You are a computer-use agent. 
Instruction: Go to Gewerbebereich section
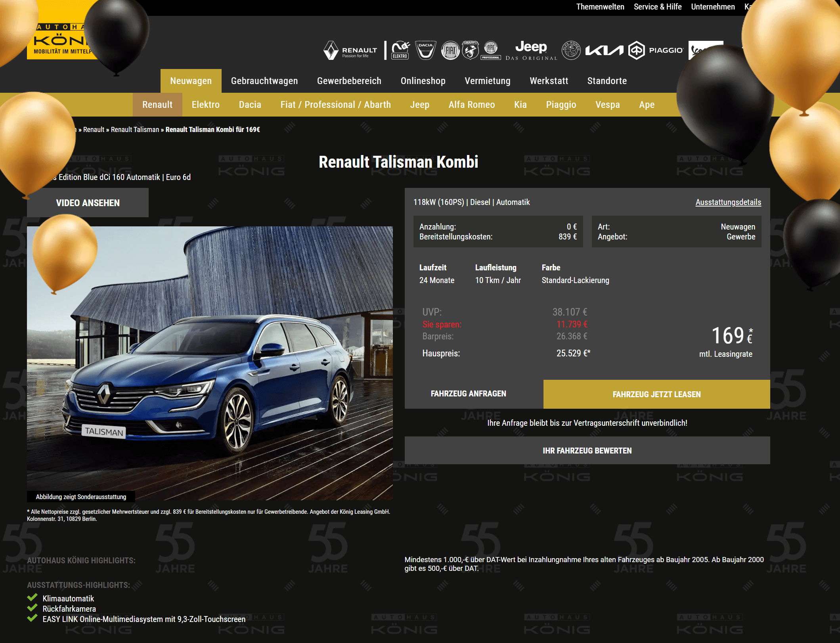tap(349, 81)
